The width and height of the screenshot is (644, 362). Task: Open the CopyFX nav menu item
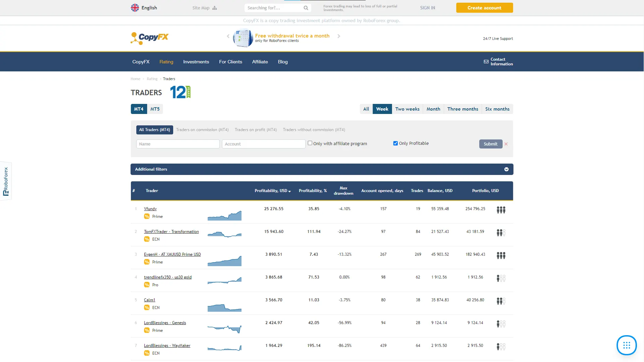point(141,62)
